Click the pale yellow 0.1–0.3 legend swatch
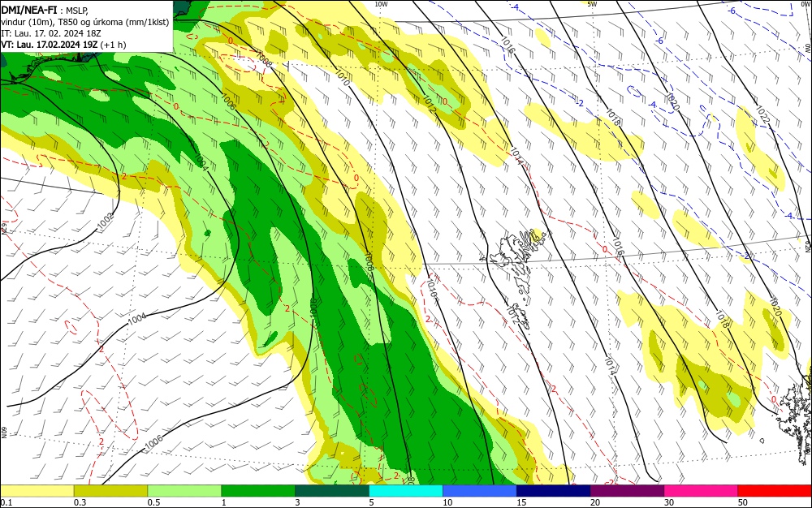Screen dimensions: 812x508 tap(37, 491)
